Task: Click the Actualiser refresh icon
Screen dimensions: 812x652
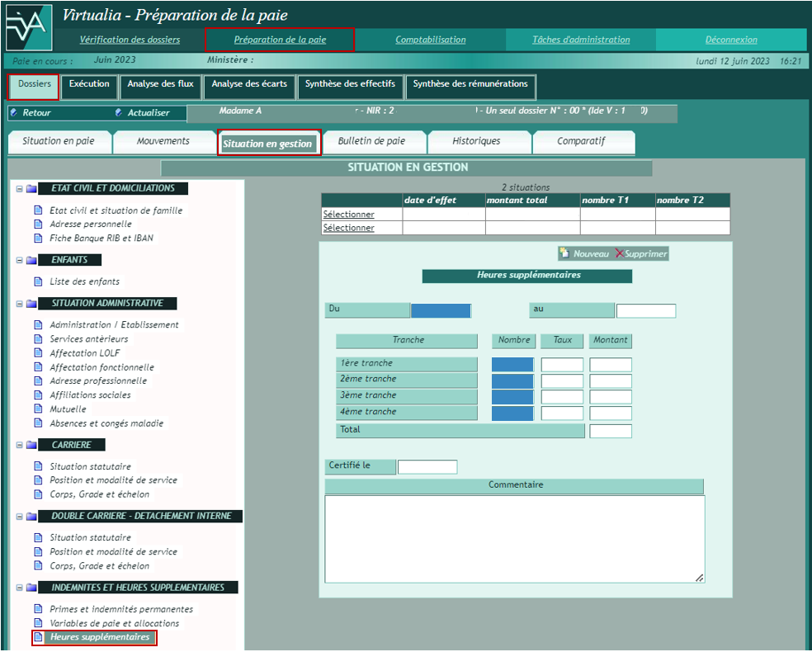Action: 119,113
